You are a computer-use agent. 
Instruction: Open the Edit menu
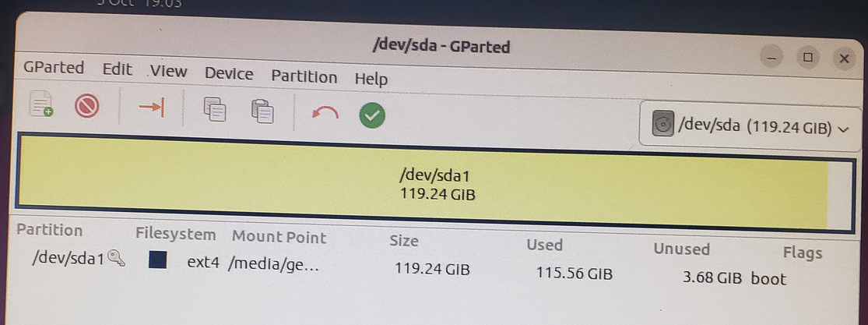coord(118,69)
